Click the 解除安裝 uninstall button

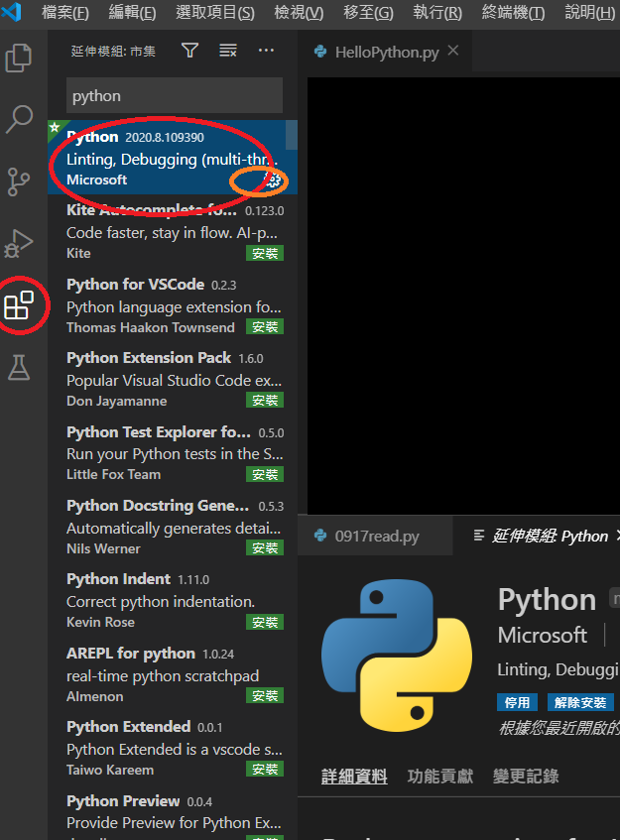(x=580, y=702)
